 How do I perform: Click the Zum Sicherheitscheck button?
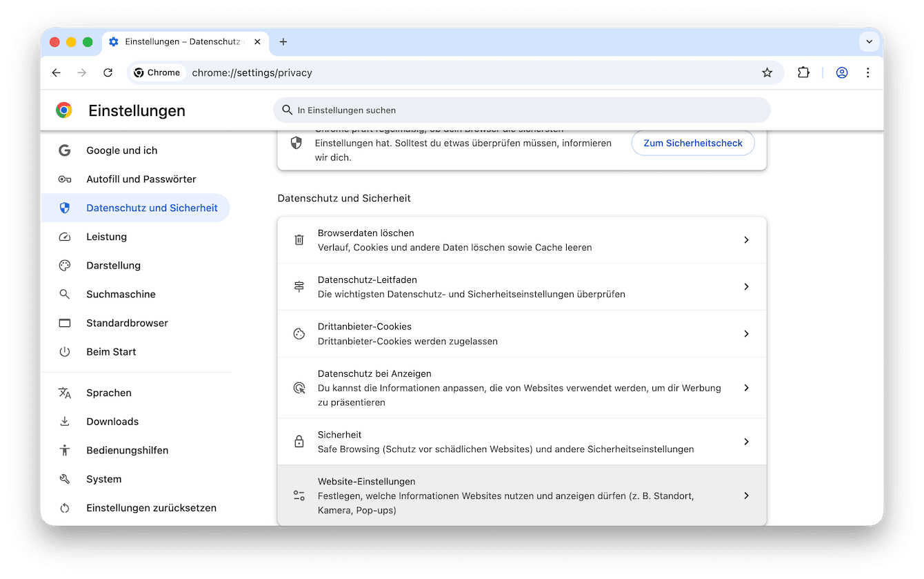(x=692, y=143)
